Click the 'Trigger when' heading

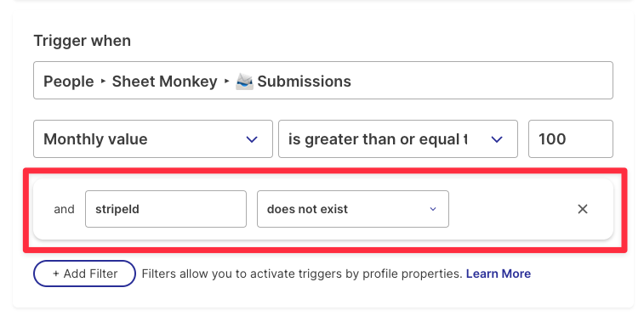(x=83, y=41)
